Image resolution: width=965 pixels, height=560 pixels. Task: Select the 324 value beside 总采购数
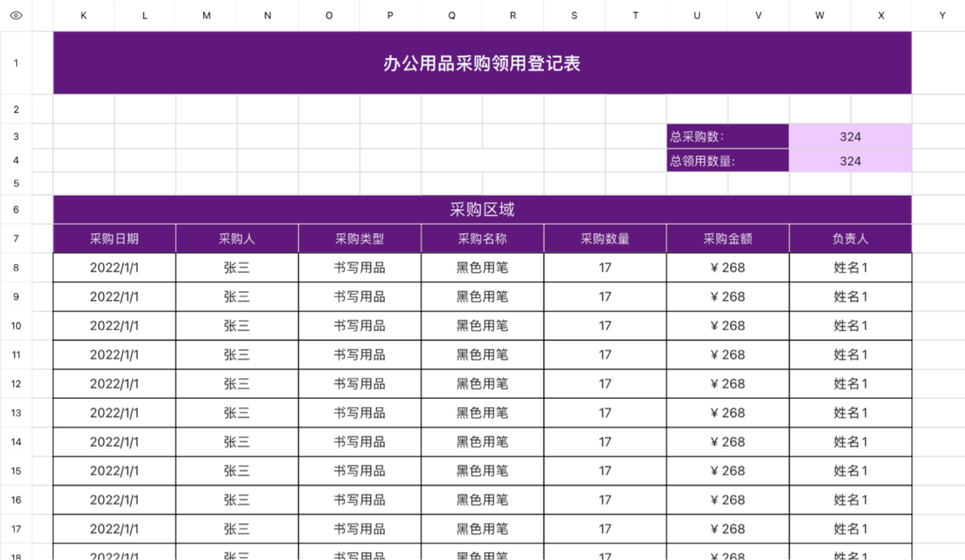tap(850, 136)
